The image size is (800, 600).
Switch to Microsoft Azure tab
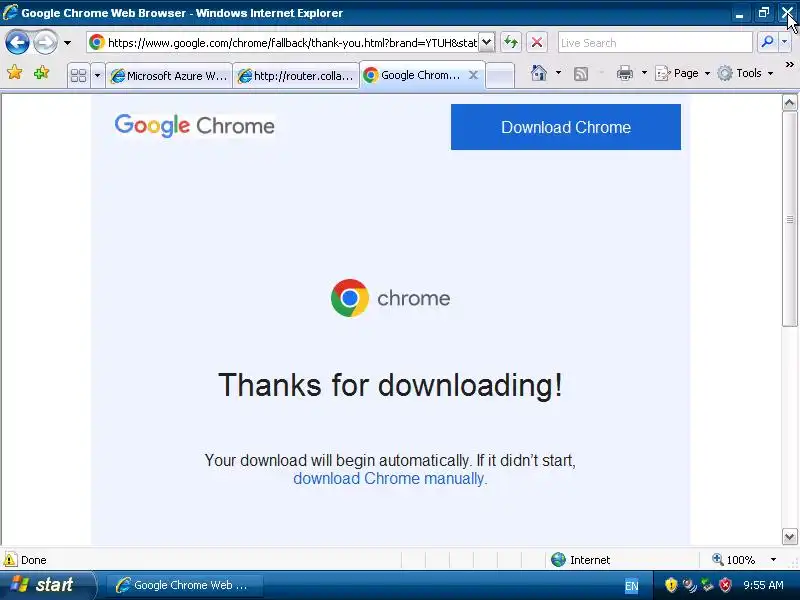click(169, 76)
